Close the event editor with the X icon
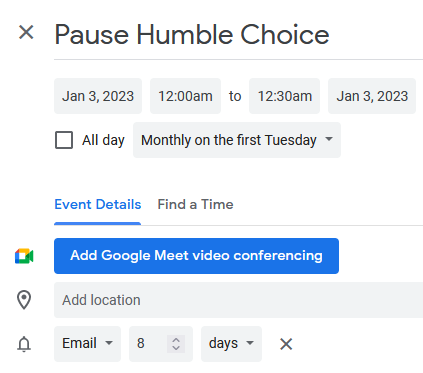The height and width of the screenshot is (373, 423). 26,33
